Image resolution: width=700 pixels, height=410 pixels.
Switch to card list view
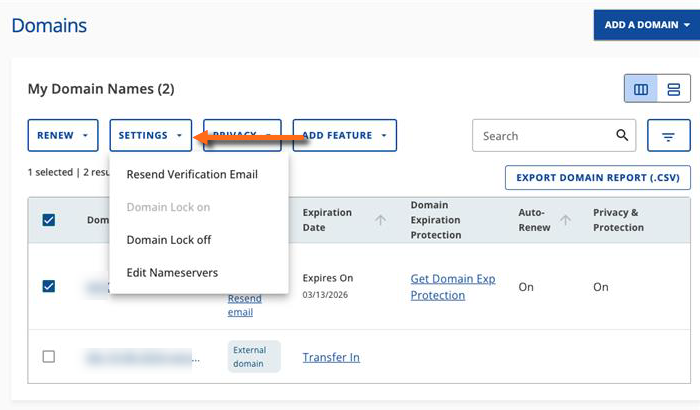pyautogui.click(x=673, y=90)
